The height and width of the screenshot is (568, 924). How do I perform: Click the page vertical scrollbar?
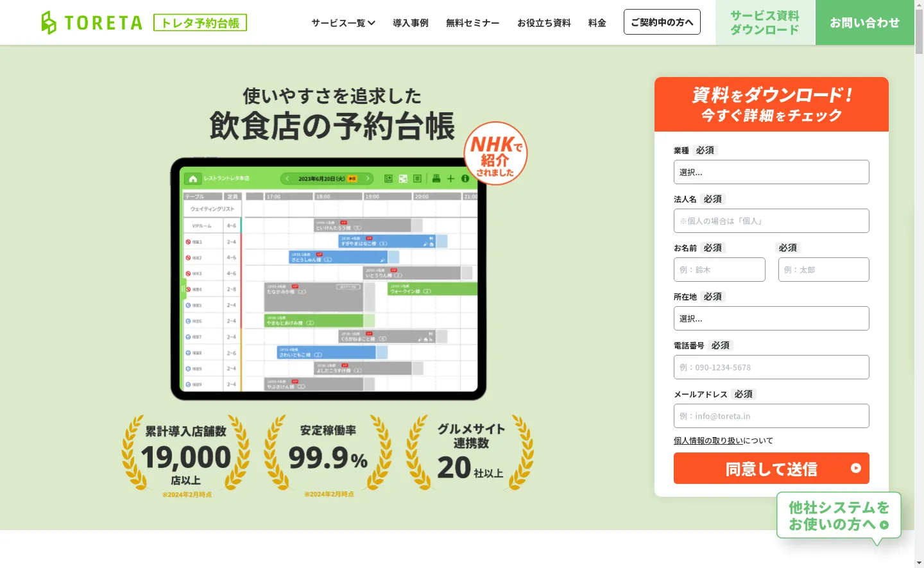[x=919, y=32]
